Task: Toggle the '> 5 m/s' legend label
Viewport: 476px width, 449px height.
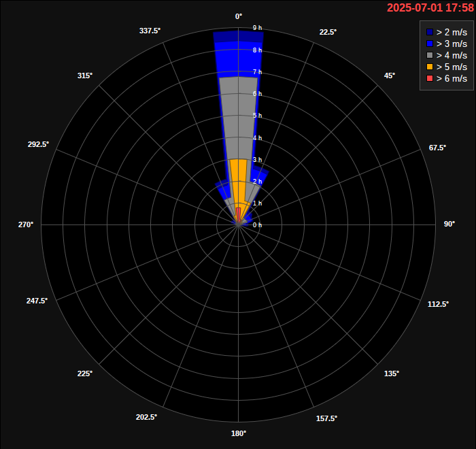Action: pyautogui.click(x=452, y=67)
